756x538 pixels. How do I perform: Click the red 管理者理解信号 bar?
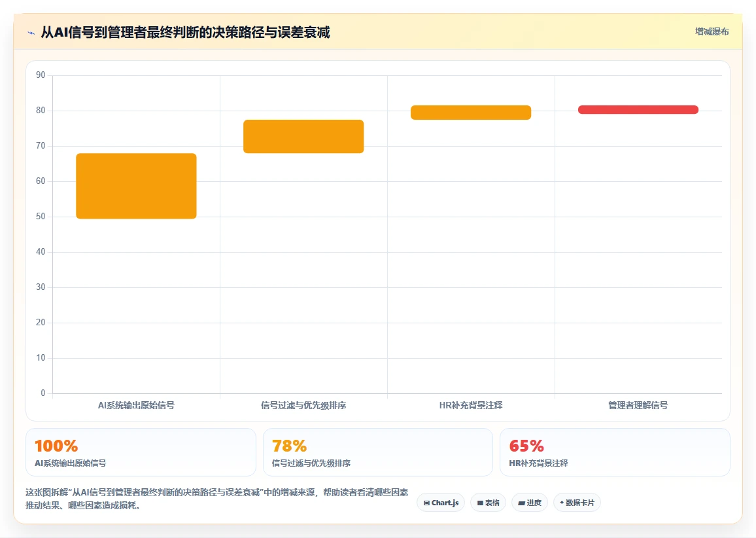(x=638, y=109)
